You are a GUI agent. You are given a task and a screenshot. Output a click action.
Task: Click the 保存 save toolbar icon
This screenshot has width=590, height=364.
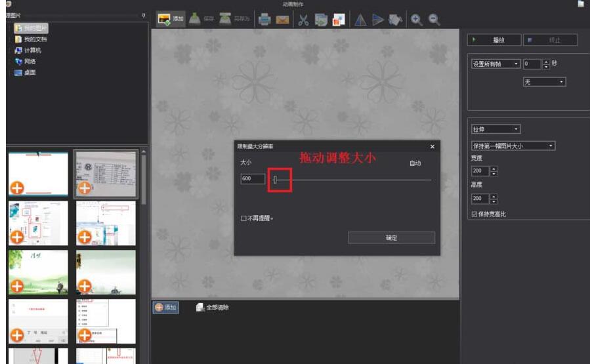click(194, 18)
